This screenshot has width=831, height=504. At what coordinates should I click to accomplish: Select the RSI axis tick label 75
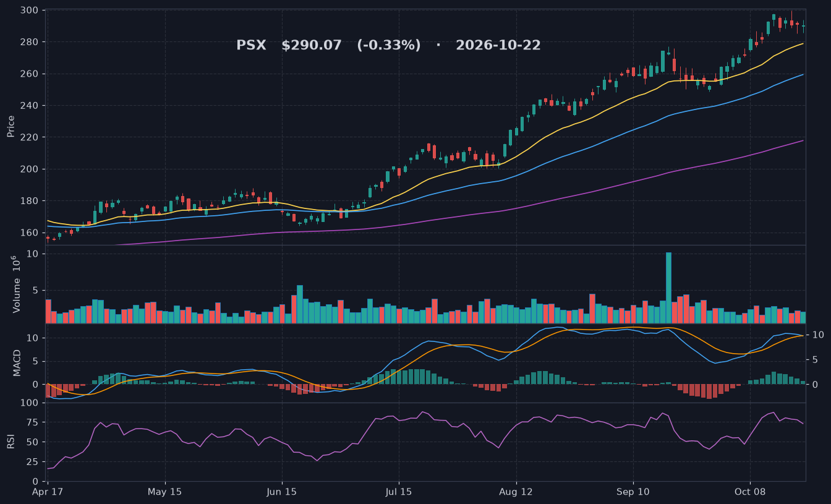tap(32, 423)
